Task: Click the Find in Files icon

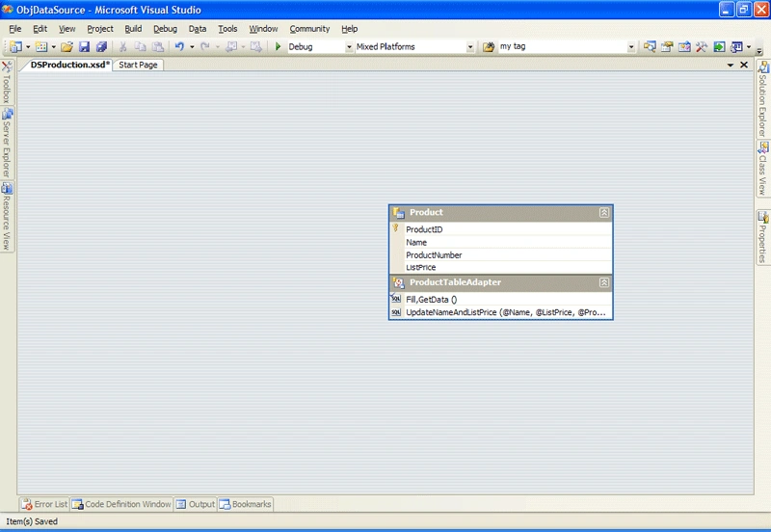Action: (489, 46)
